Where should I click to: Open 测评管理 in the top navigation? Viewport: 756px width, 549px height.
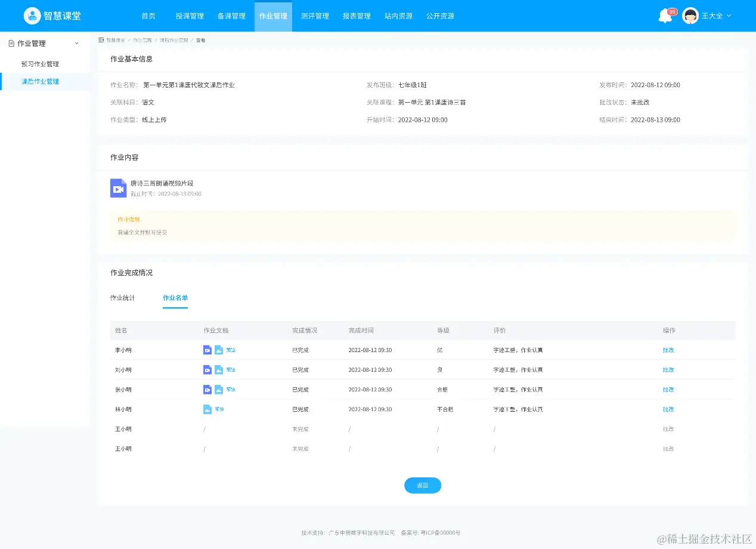315,16
